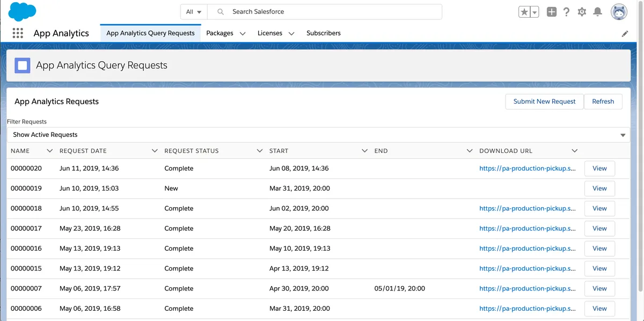
Task: Open the Notifications bell icon
Action: click(597, 12)
